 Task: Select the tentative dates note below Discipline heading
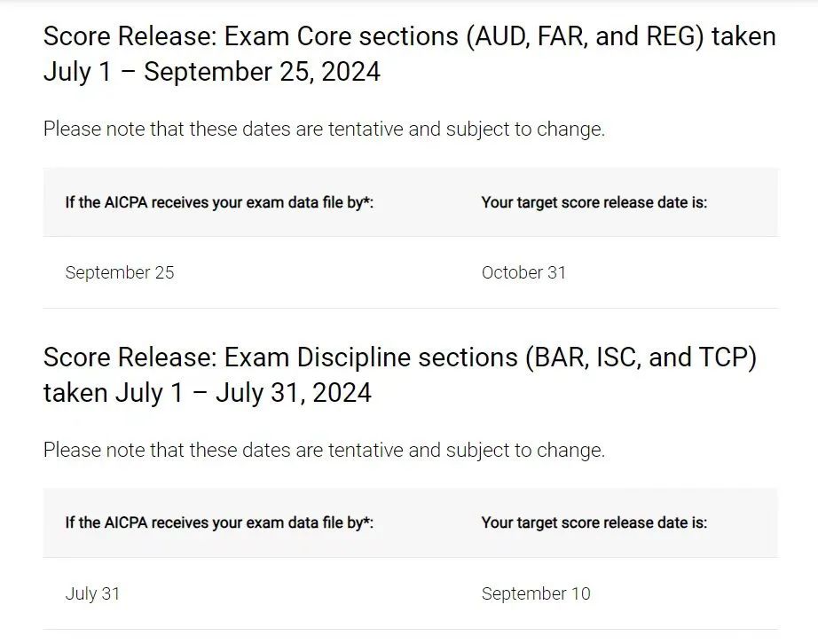coord(324,450)
